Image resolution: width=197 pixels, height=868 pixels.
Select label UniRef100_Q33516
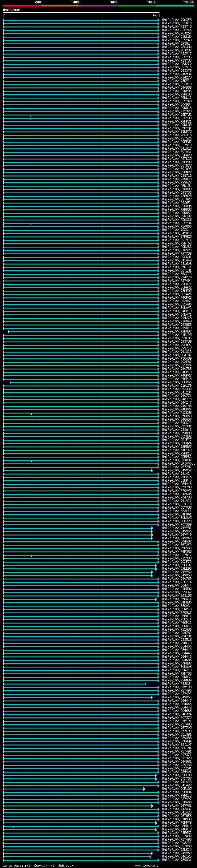pos(176,640)
